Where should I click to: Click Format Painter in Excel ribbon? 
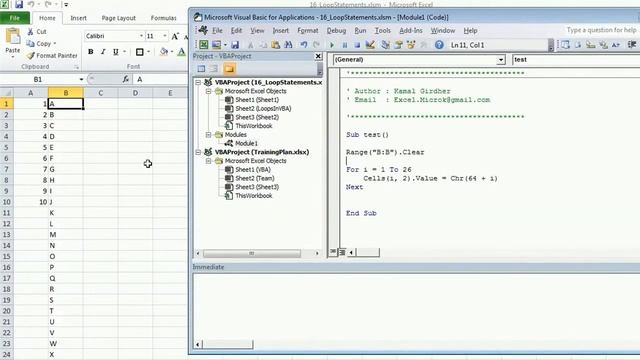pos(52,56)
